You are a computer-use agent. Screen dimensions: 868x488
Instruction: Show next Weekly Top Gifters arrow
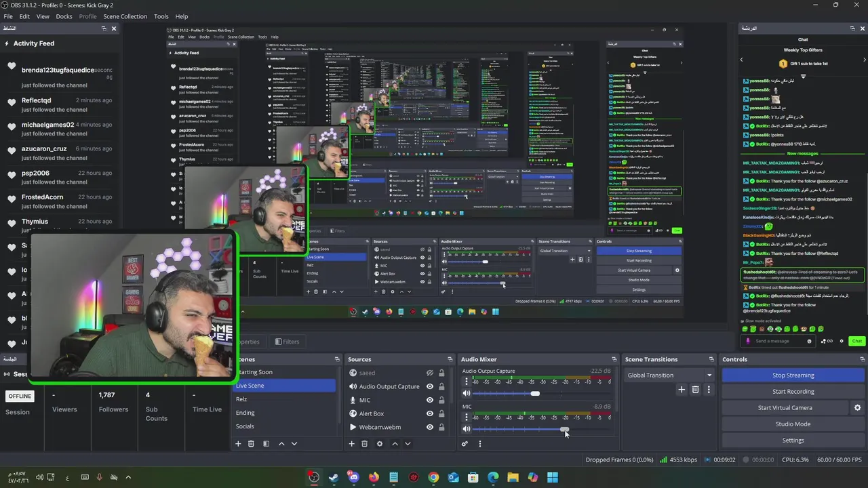coord(864,60)
